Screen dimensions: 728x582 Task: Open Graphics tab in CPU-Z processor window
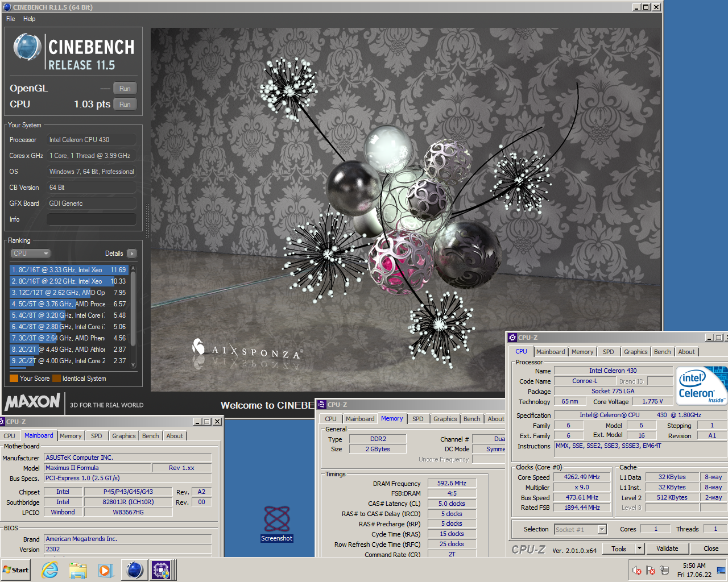(636, 352)
